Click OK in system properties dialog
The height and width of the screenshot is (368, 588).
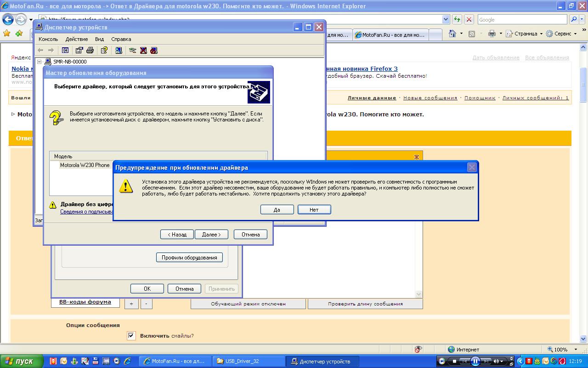(147, 289)
